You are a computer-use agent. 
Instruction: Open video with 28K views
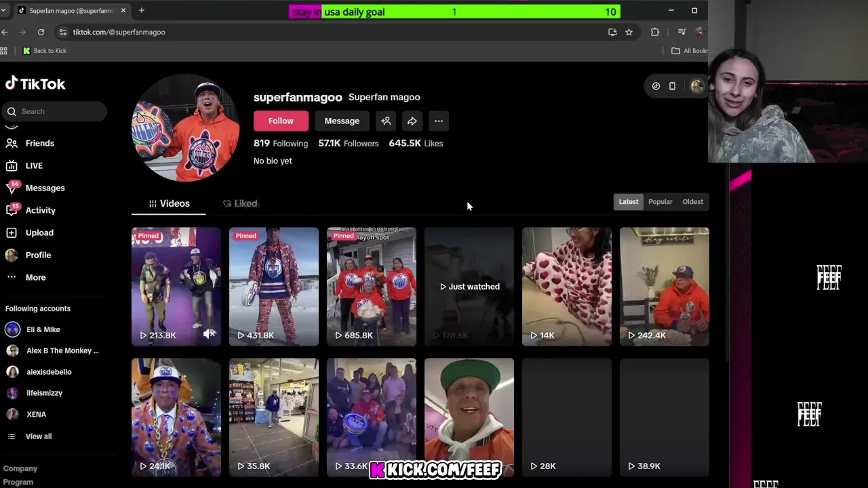tap(566, 417)
